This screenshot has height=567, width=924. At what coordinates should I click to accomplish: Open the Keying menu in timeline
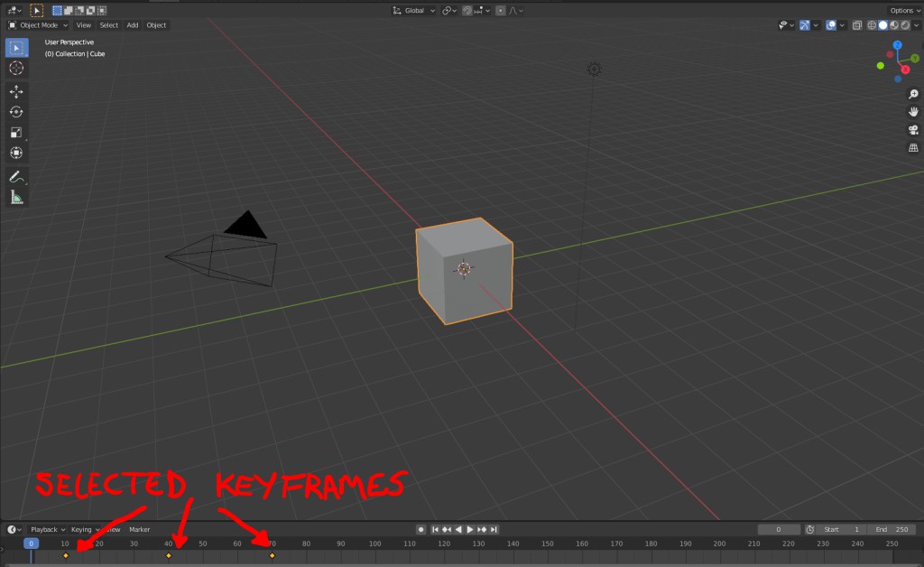[83, 529]
